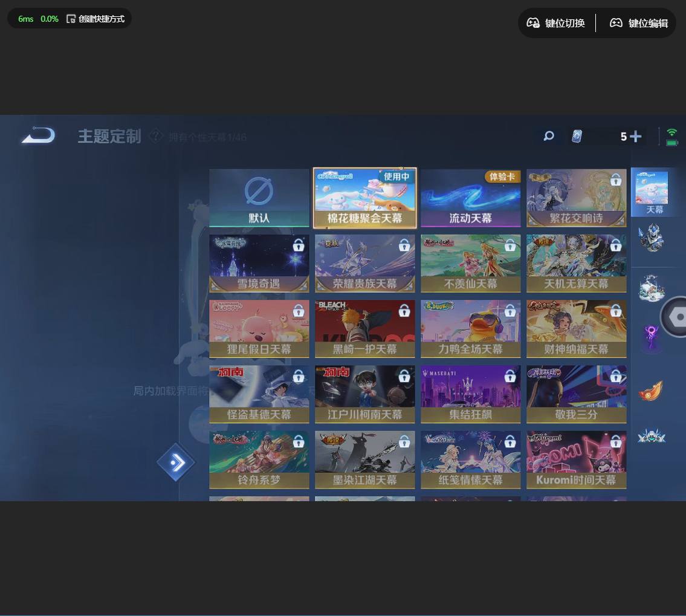Open the help question mark icon
The image size is (686, 616).
coord(156,137)
